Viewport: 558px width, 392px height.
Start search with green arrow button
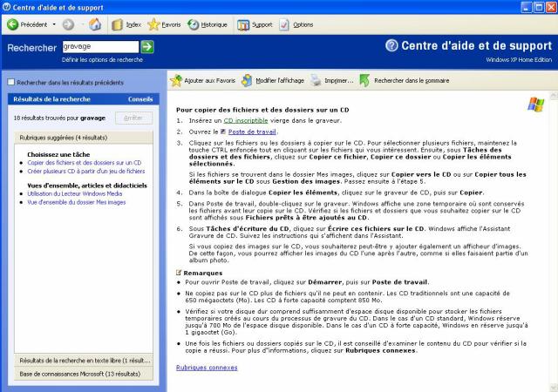[x=147, y=46]
